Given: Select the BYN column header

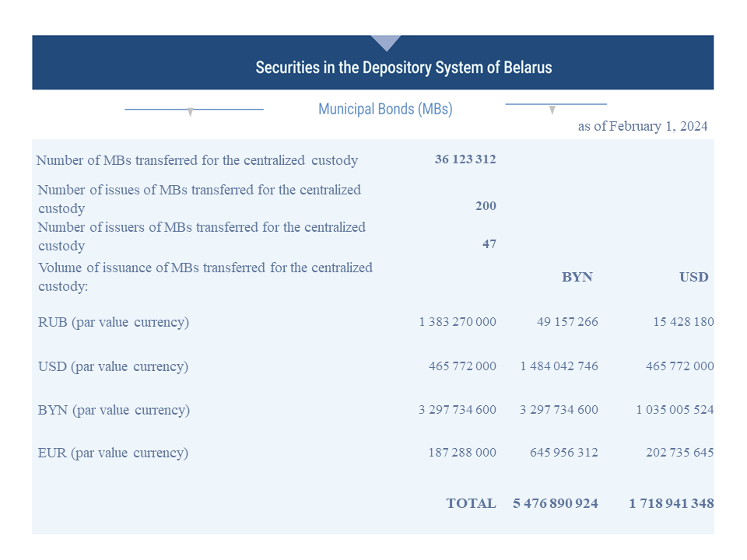Looking at the screenshot, I should pyautogui.click(x=577, y=277).
